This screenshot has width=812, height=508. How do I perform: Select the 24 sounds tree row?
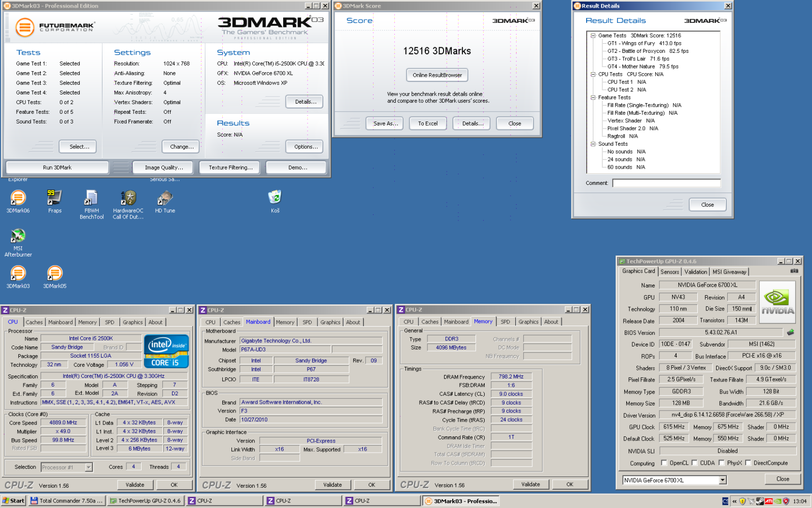(x=626, y=160)
